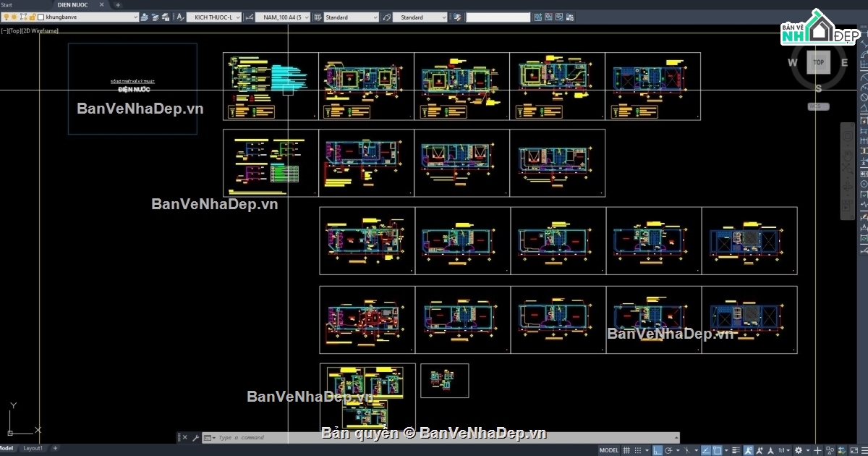The width and height of the screenshot is (868, 456).
Task: Click the Clean Screen icon
Action: click(x=854, y=450)
